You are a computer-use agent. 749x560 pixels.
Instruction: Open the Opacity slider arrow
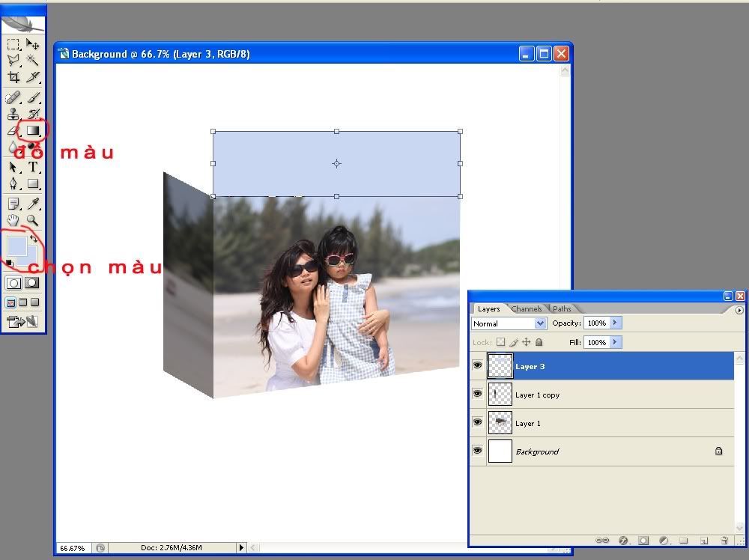(616, 323)
